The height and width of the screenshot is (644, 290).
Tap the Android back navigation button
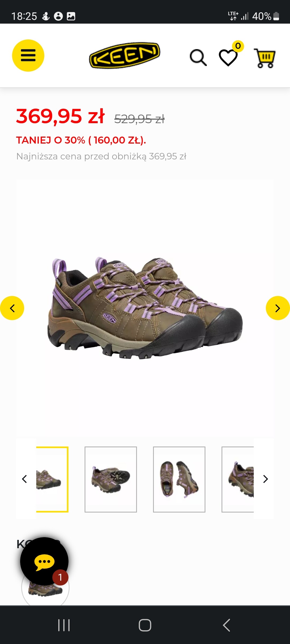pos(226,625)
